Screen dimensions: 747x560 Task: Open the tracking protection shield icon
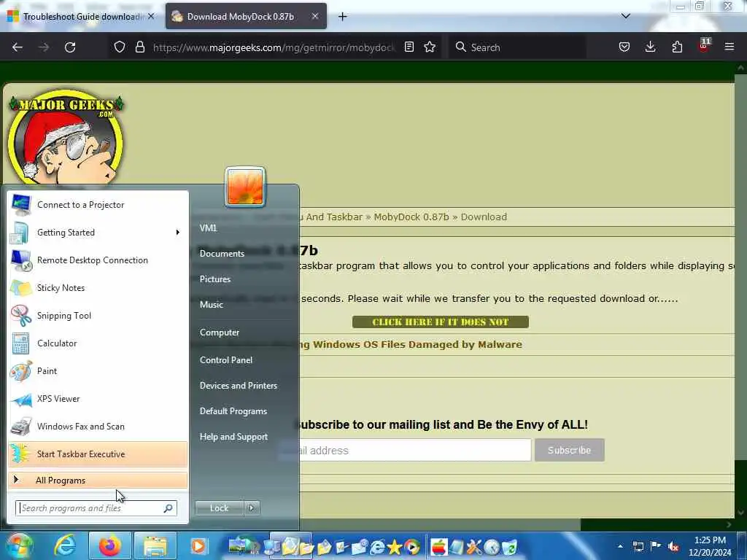[120, 47]
